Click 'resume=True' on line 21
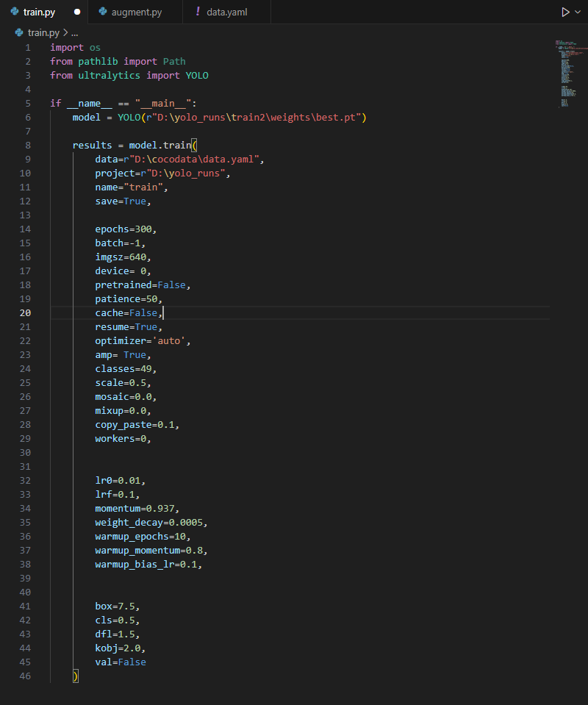This screenshot has height=705, width=588. (126, 327)
